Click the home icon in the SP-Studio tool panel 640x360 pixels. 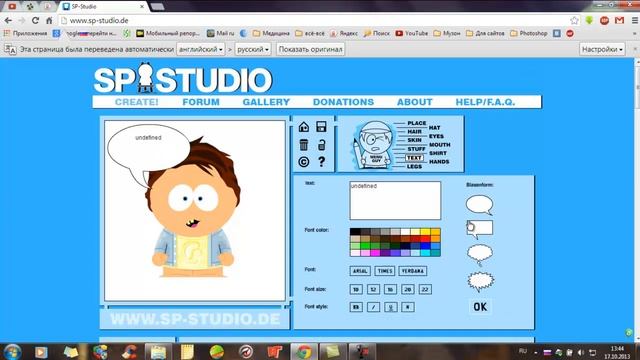(304, 127)
